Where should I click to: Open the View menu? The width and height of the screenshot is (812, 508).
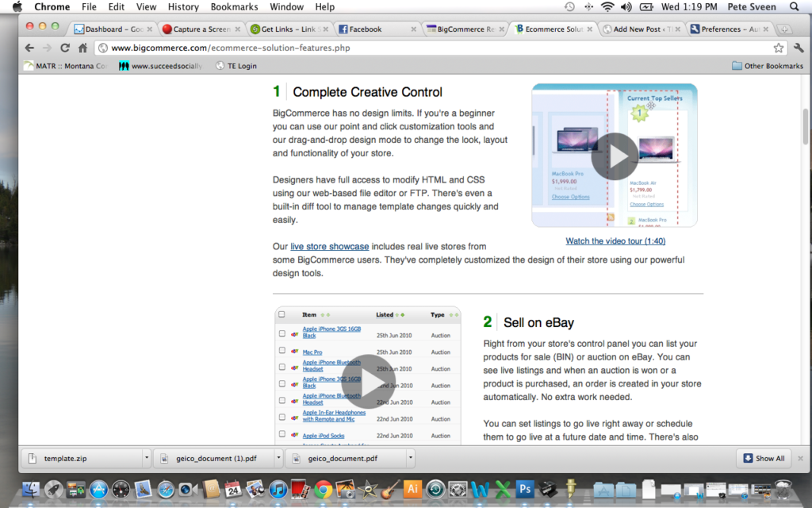146,6
